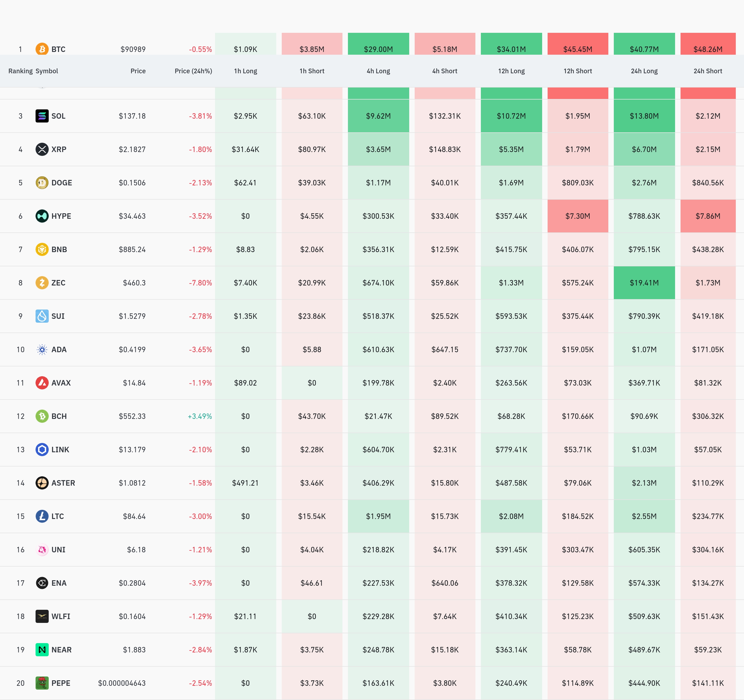
Task: Open the LTC symbol link
Action: point(58,516)
